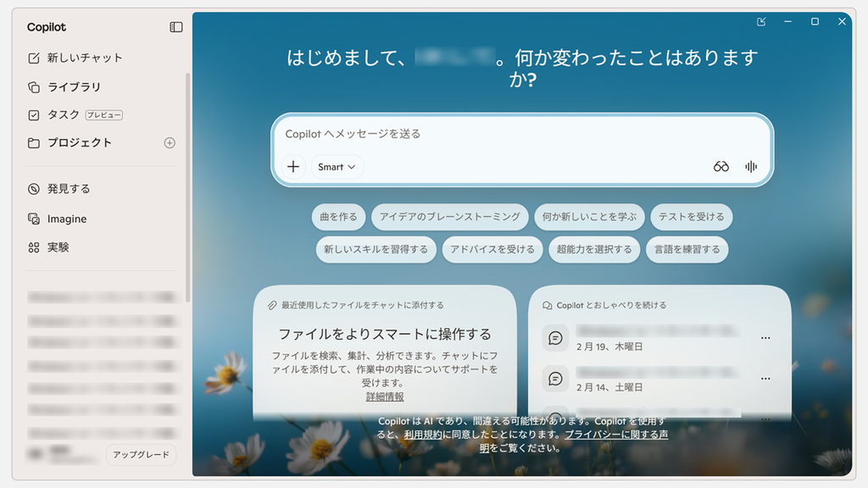Add a new project with the plus icon

(170, 142)
